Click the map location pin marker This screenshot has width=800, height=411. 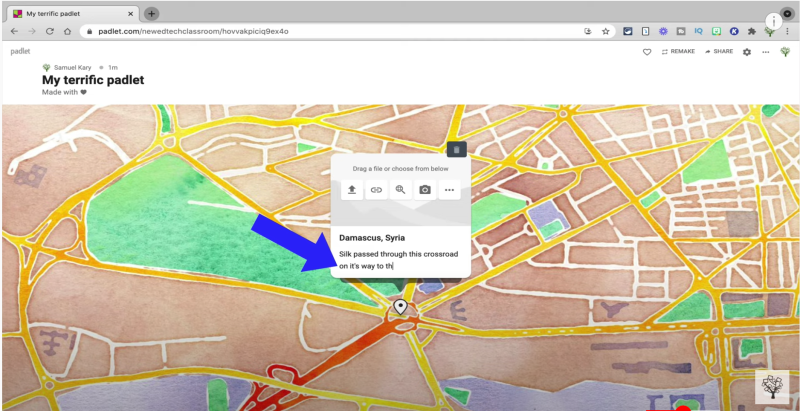[x=400, y=306]
